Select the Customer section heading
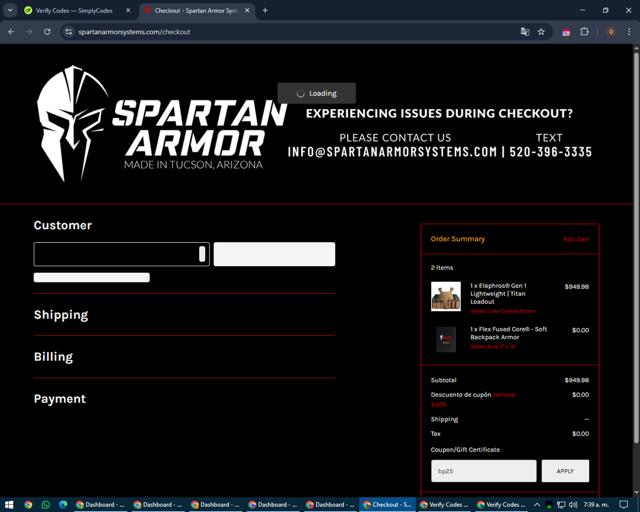Image resolution: width=640 pixels, height=512 pixels. point(63,225)
